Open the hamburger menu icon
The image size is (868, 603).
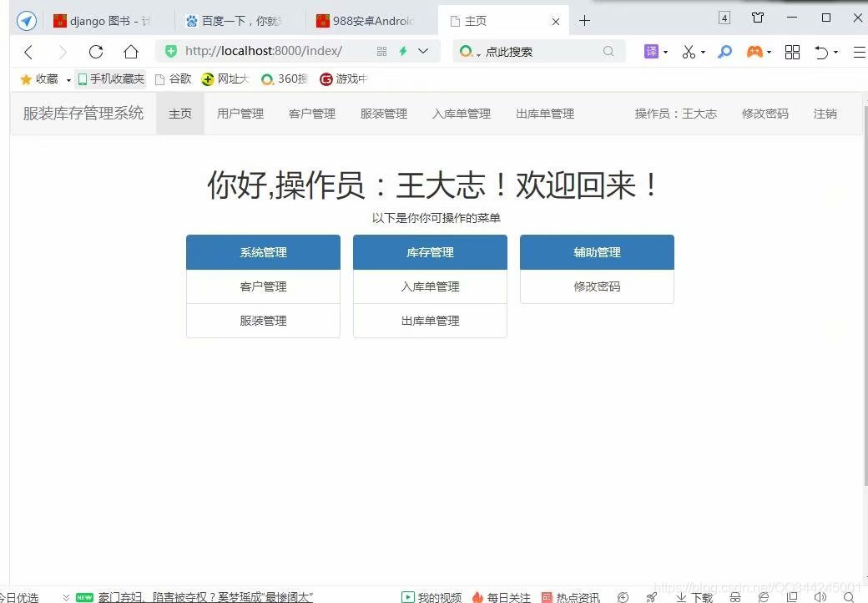click(x=858, y=51)
